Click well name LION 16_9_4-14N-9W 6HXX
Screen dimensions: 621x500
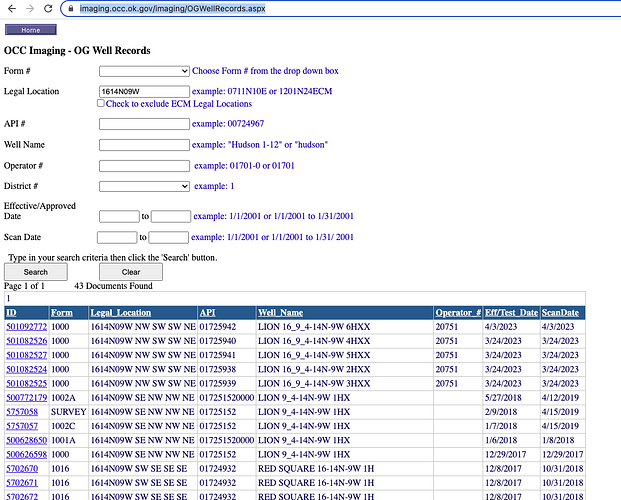pyautogui.click(x=314, y=327)
